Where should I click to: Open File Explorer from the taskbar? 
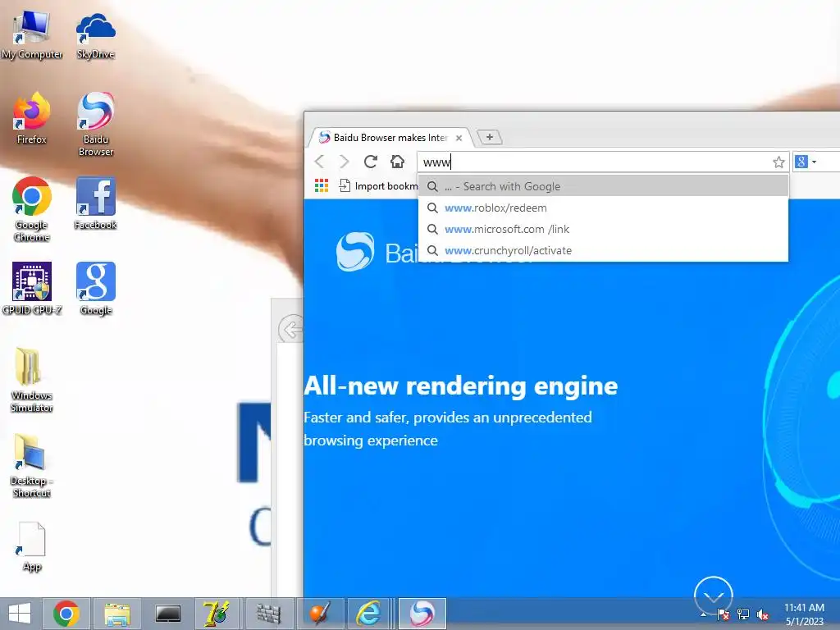[x=117, y=614]
